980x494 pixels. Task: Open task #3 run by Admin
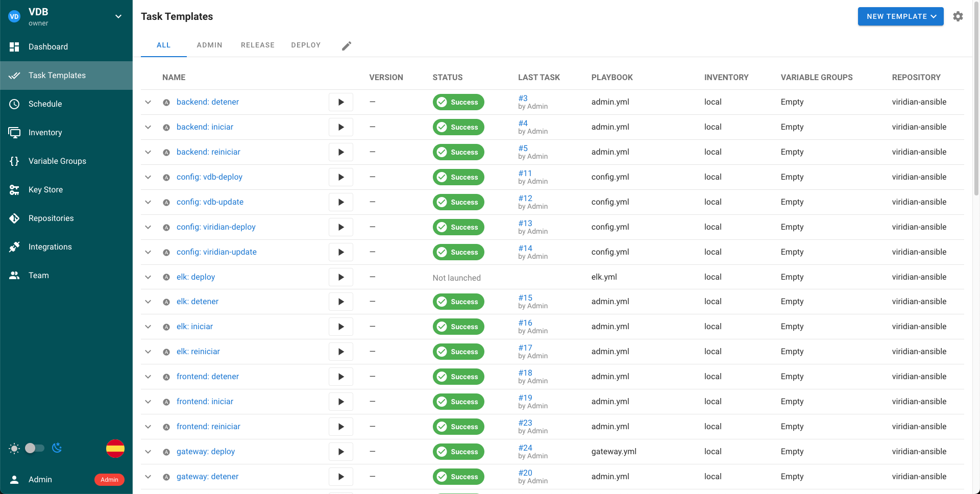pos(522,97)
